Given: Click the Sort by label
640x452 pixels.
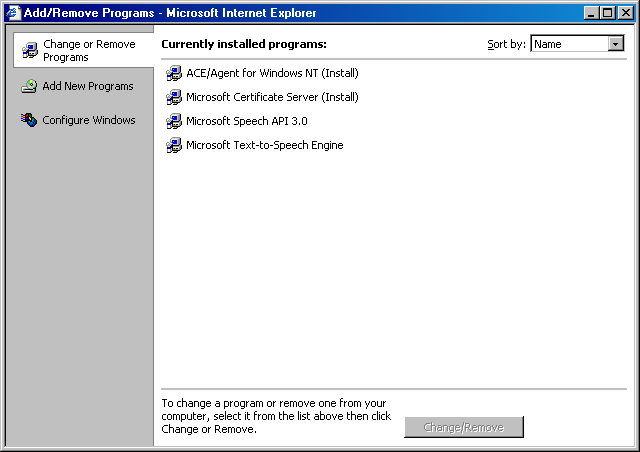Looking at the screenshot, I should click(x=507, y=44).
